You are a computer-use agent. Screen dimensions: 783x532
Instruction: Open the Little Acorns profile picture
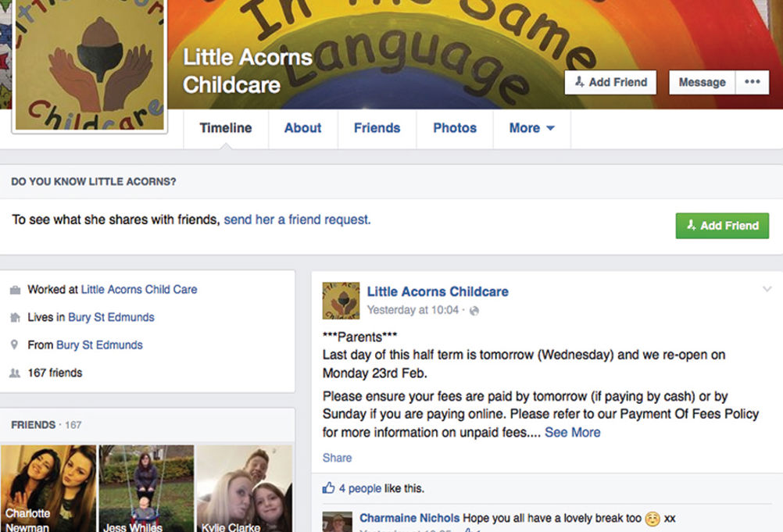89,65
